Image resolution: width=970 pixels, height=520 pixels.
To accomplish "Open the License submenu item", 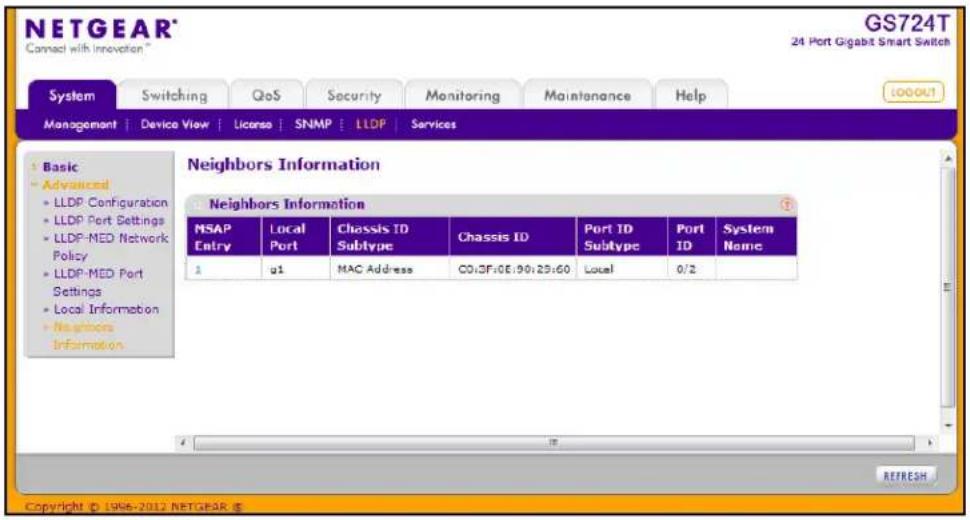I will [252, 124].
